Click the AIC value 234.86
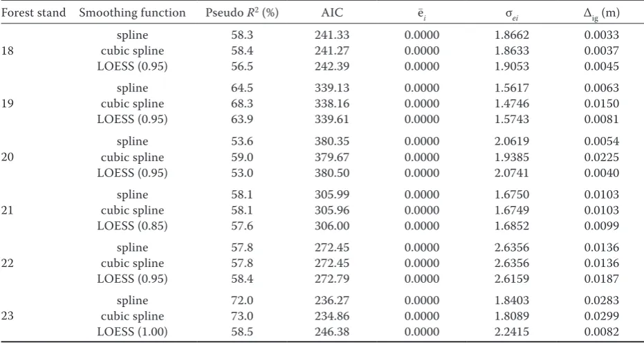644x343 pixels. (332, 316)
